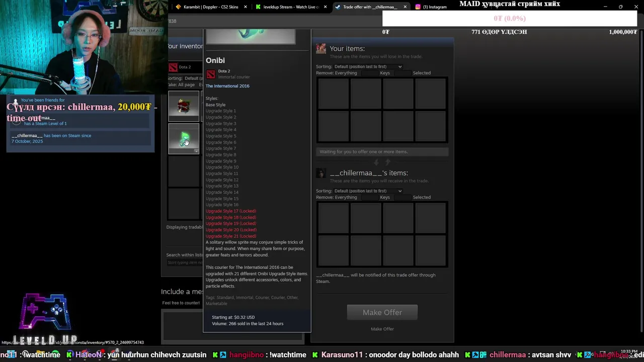
Task: Open Sorting dropdown under Your items
Action: tap(368, 66)
